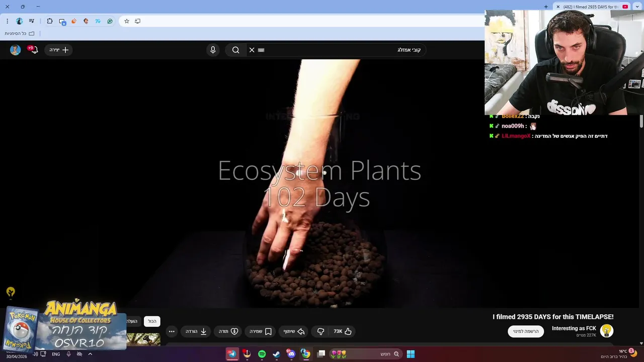Dislike the video with thumbs down
The width and height of the screenshot is (644, 362).
320,331
